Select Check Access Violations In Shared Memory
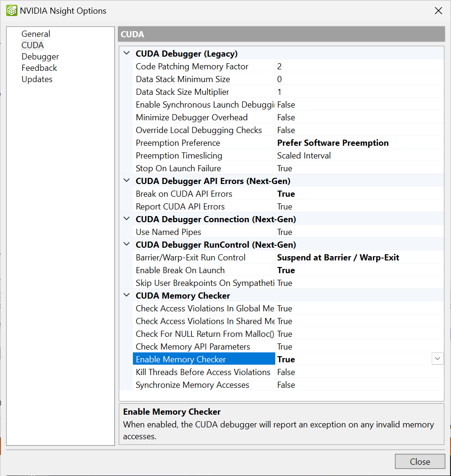Screen dimensions: 451x476 click(204, 321)
